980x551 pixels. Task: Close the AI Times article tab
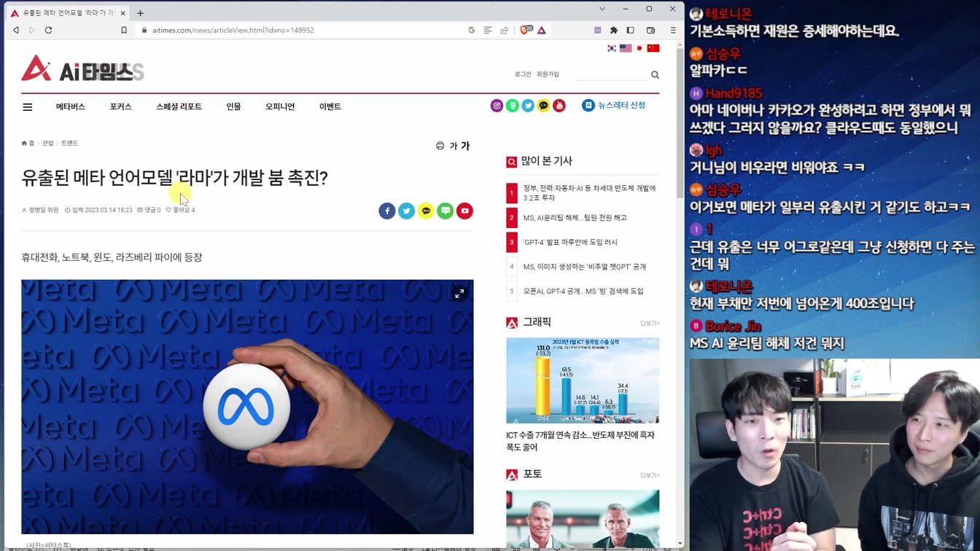(122, 13)
